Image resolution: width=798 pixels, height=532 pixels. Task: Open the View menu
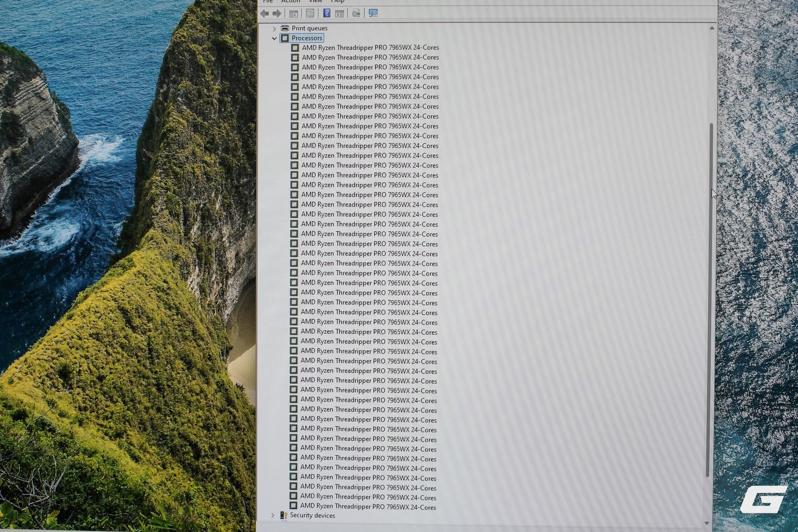coord(315,2)
